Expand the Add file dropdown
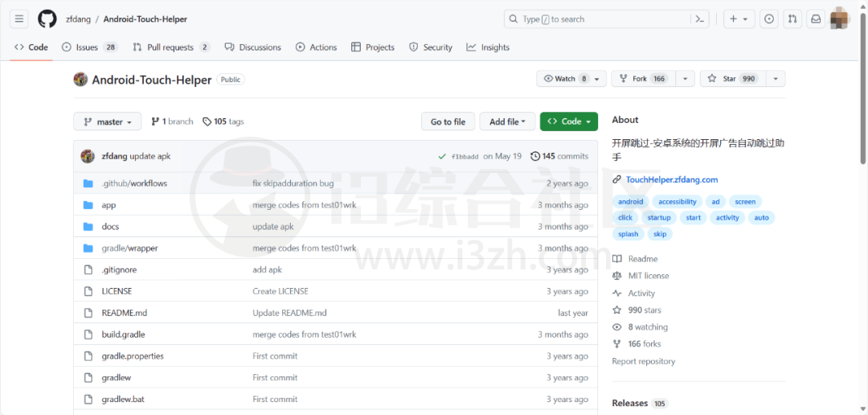868x415 pixels. 507,122
